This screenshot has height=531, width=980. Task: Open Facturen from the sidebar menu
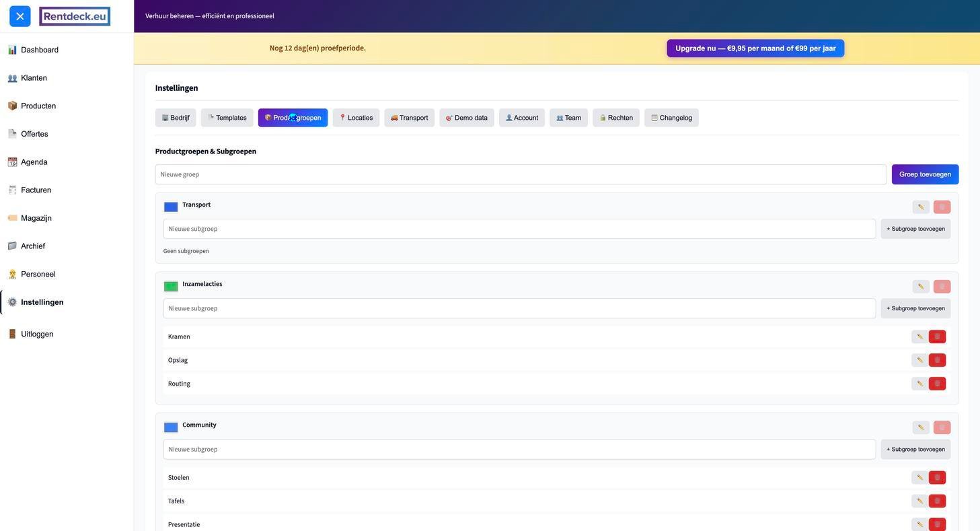pyautogui.click(x=36, y=190)
